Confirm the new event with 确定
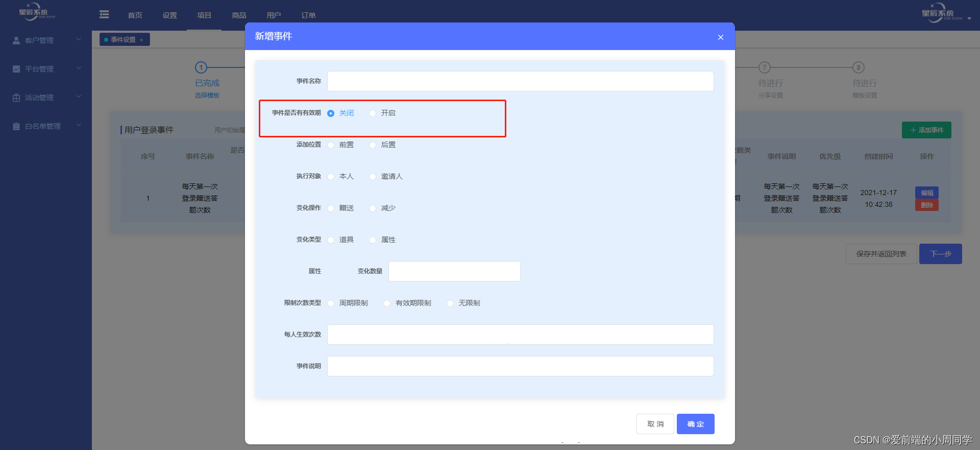 coord(696,424)
